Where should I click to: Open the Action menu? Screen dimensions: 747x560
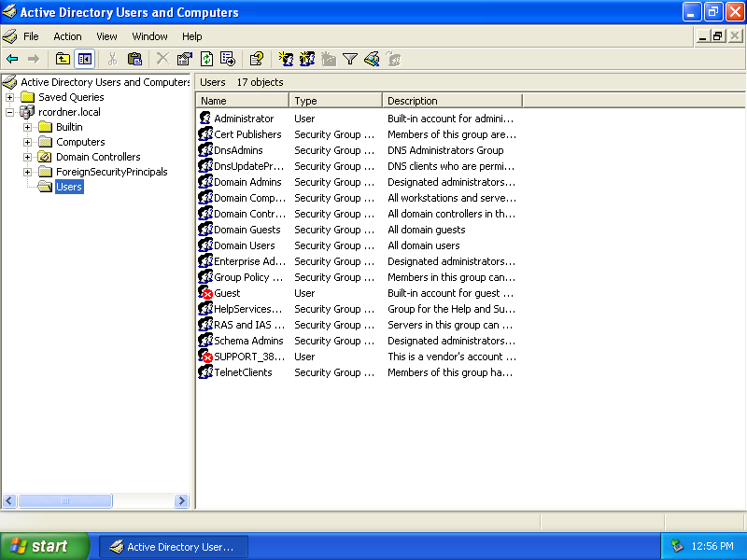tap(67, 36)
